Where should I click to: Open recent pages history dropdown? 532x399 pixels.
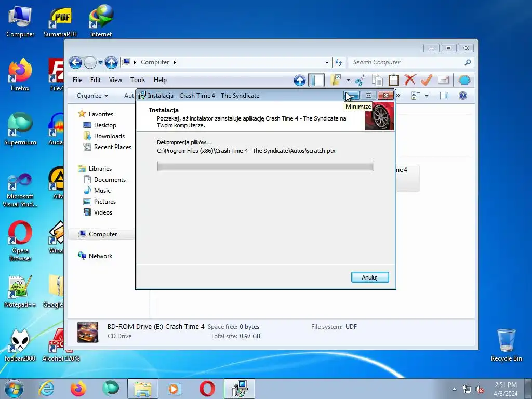coord(100,63)
